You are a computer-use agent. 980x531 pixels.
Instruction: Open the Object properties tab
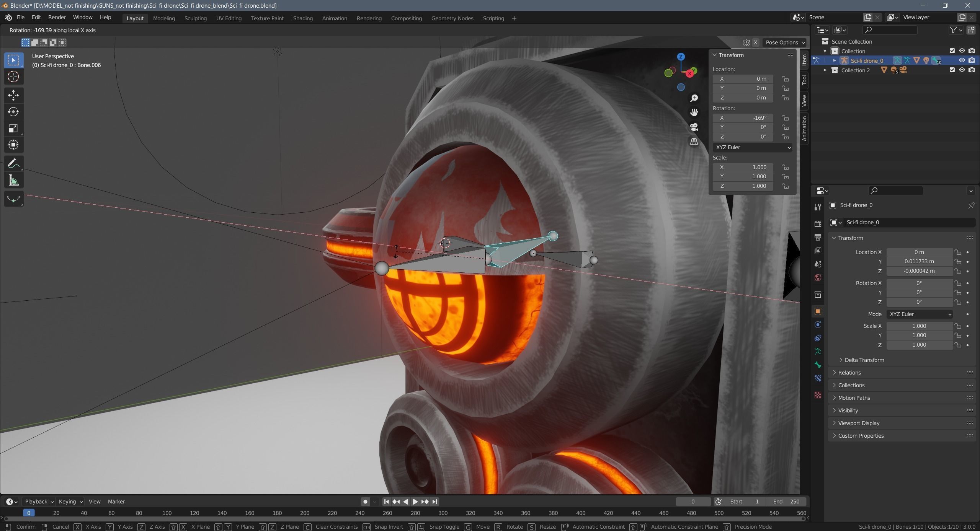818,311
